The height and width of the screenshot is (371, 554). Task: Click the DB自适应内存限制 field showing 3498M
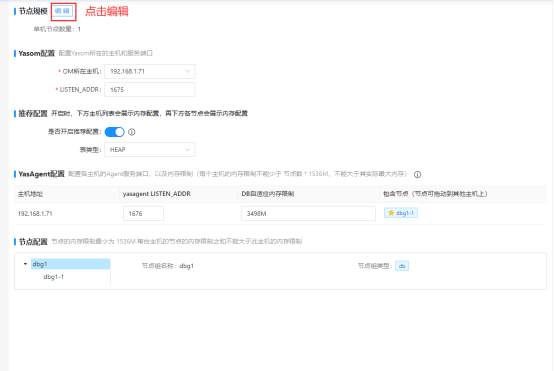[308, 214]
